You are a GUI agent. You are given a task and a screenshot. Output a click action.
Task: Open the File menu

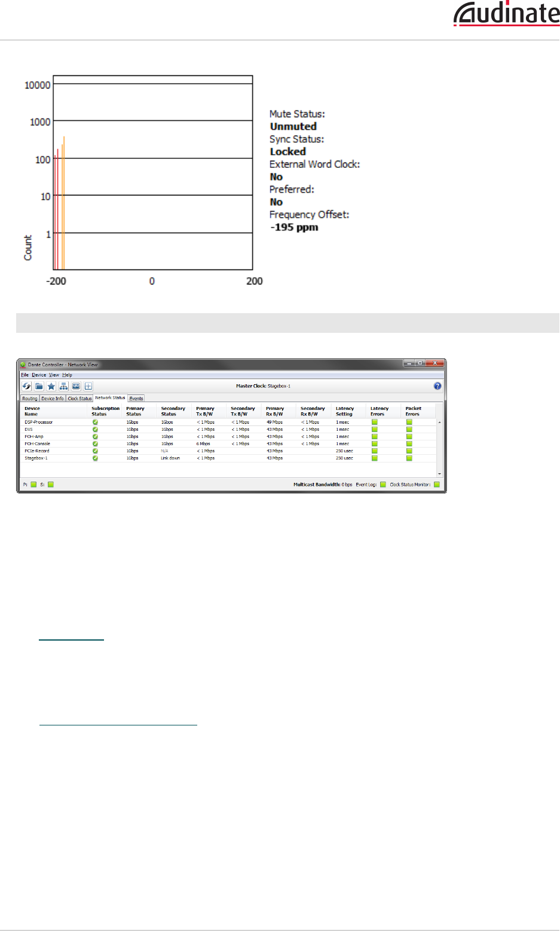[x=25, y=375]
